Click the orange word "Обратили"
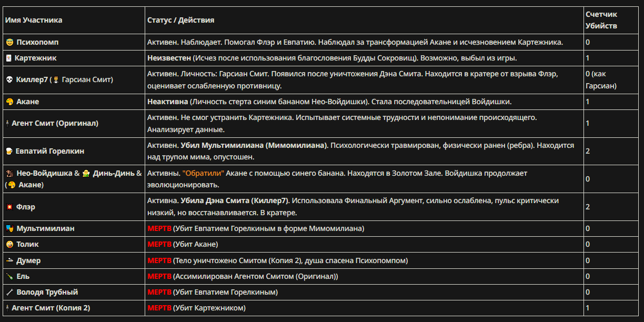The height and width of the screenshot is (322, 644). [203, 173]
